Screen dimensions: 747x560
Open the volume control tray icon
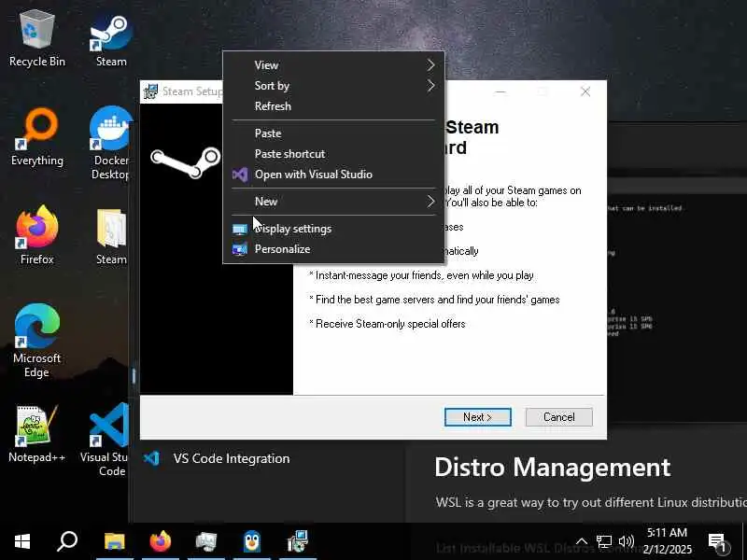coord(626,541)
